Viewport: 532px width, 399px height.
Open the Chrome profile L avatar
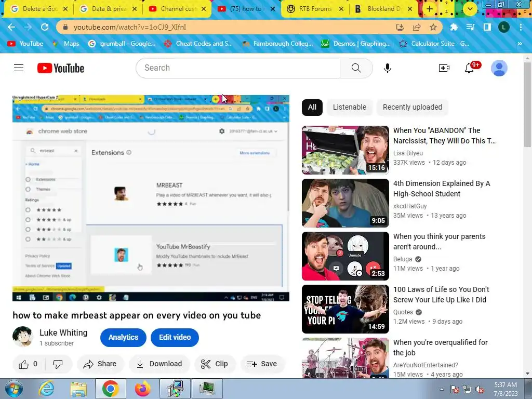click(503, 27)
